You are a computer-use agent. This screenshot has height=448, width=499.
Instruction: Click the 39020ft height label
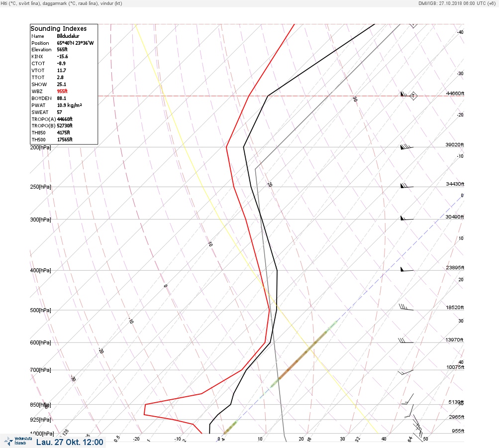[x=454, y=145]
